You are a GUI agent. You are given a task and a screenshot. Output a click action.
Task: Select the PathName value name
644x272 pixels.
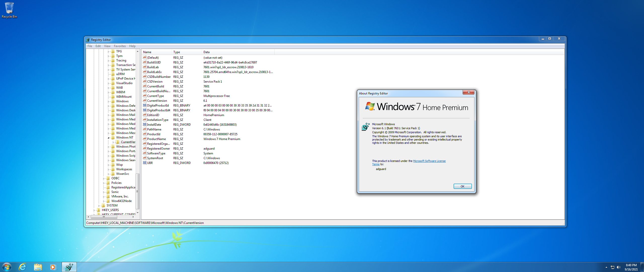(x=154, y=129)
